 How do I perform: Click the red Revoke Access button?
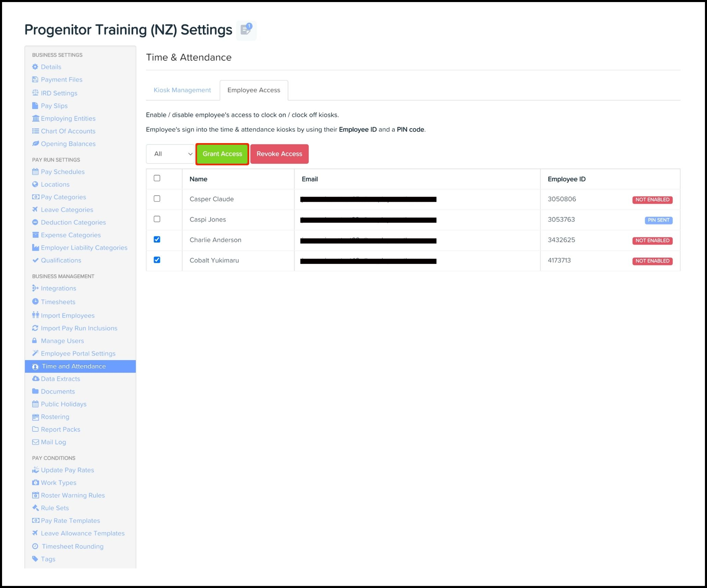click(x=279, y=154)
